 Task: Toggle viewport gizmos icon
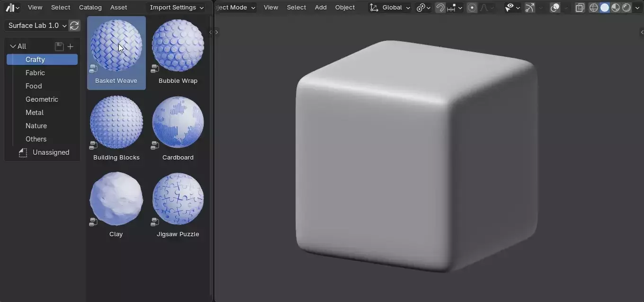[x=529, y=8]
